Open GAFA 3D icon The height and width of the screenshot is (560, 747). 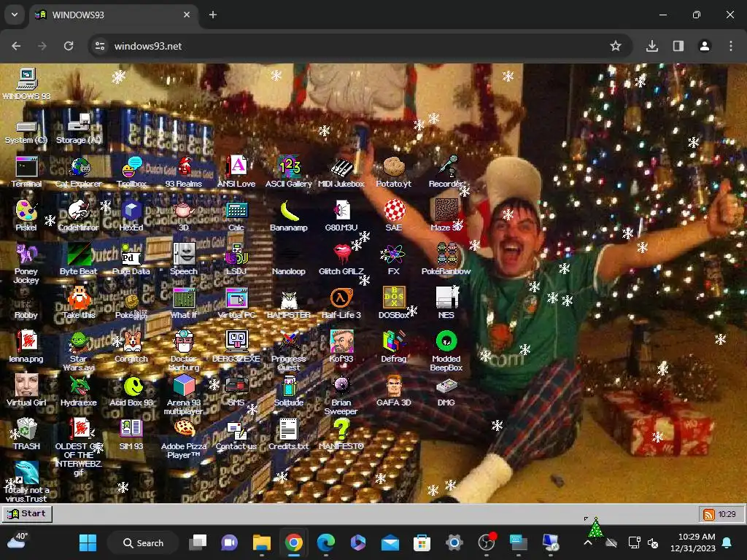tap(393, 391)
